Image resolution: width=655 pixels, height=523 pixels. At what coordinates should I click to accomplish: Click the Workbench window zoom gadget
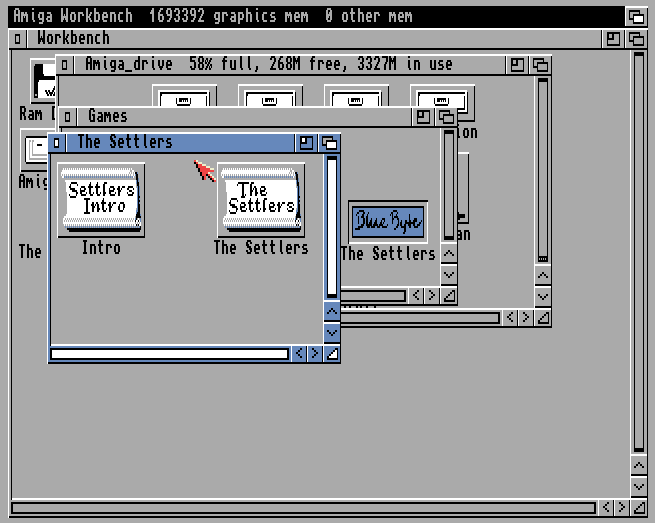[x=613, y=39]
